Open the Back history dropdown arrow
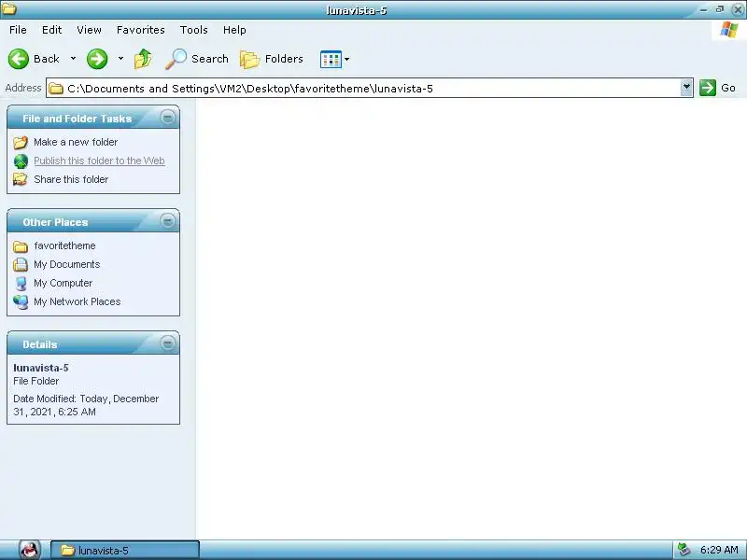 (x=73, y=59)
